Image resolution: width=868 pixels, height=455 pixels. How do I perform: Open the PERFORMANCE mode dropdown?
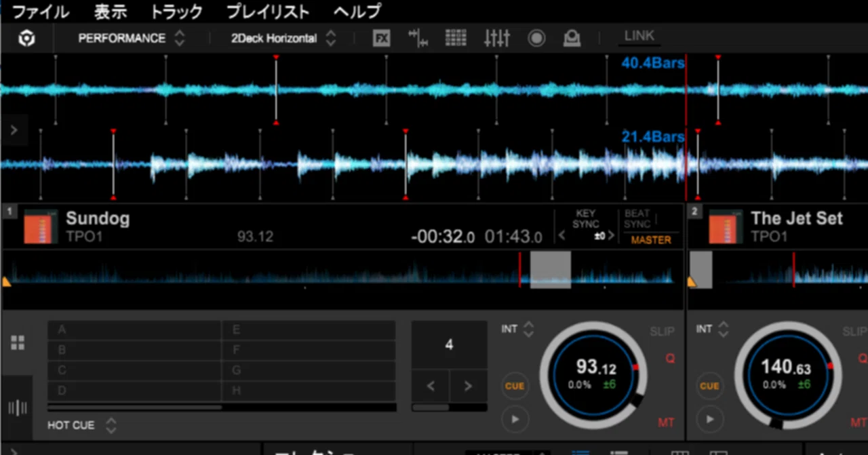(x=132, y=39)
